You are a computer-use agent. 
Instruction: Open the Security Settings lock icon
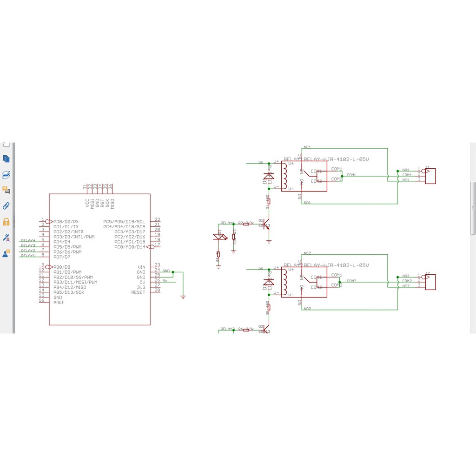pyautogui.click(x=6, y=222)
